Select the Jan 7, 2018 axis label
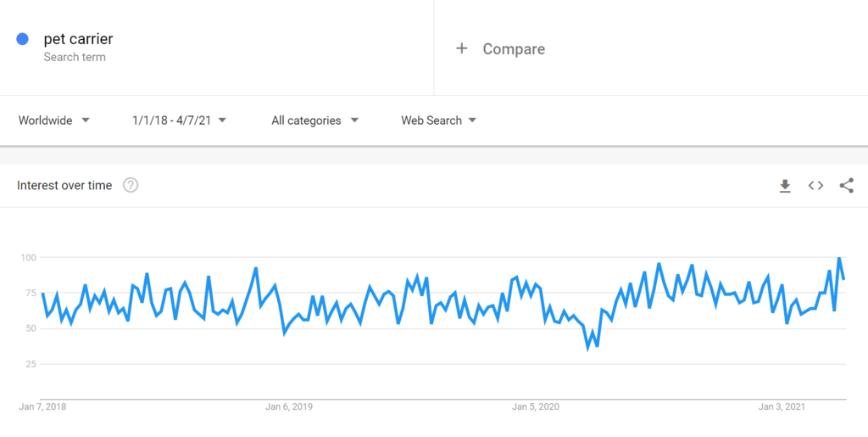 (42, 406)
